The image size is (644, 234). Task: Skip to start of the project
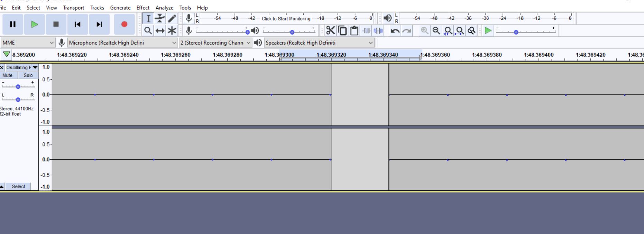click(x=77, y=24)
